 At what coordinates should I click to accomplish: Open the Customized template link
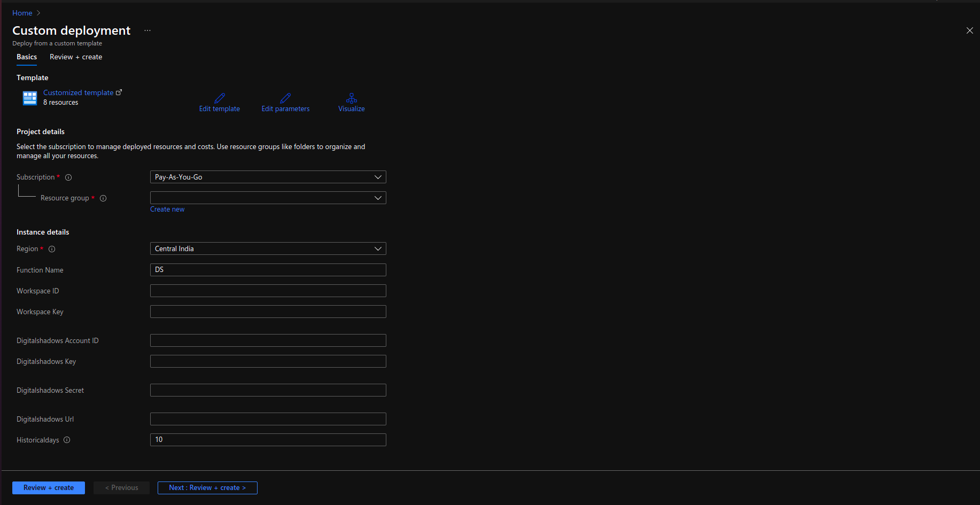79,92
